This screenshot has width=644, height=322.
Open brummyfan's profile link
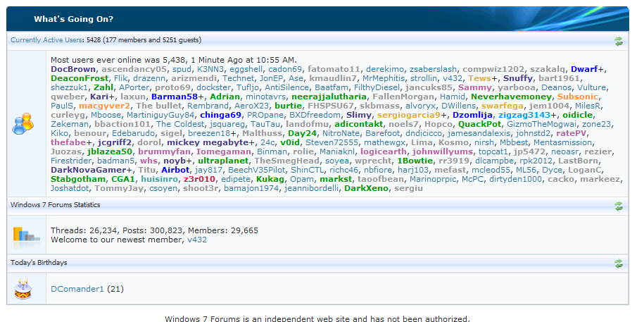coord(164,151)
